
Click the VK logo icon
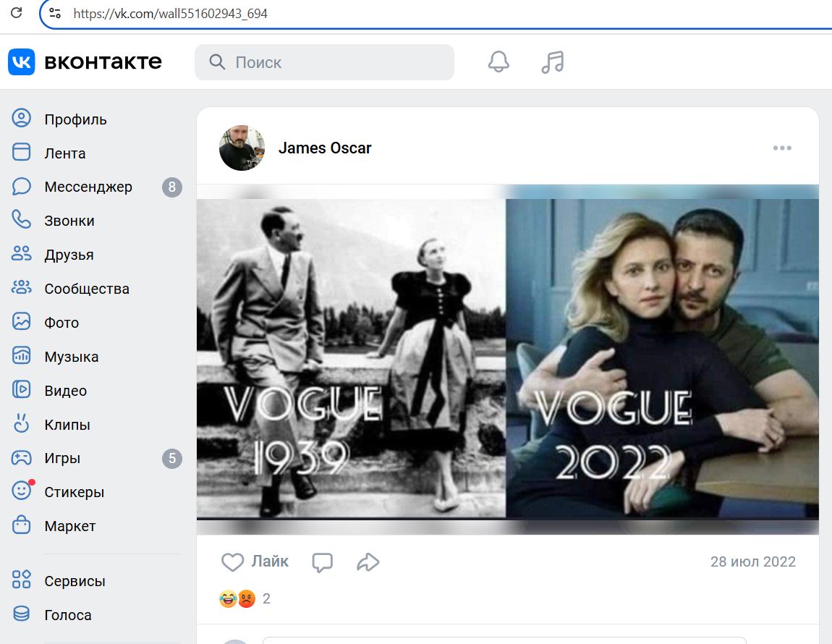(21, 62)
